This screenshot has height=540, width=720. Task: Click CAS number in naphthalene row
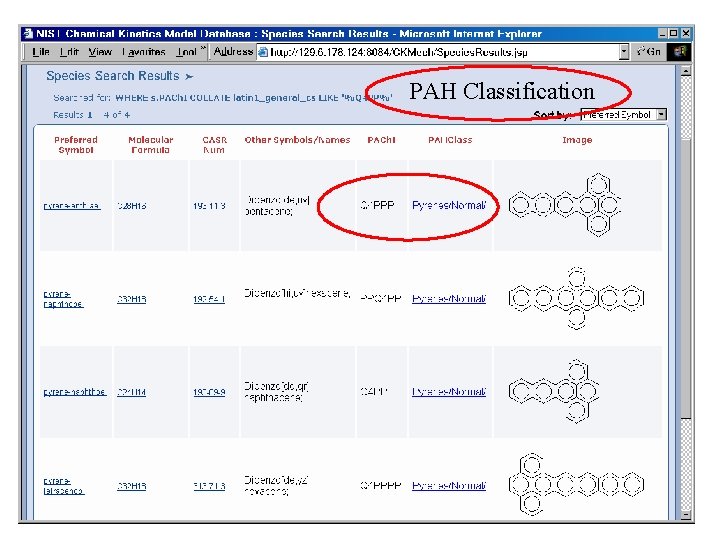pyautogui.click(x=209, y=392)
